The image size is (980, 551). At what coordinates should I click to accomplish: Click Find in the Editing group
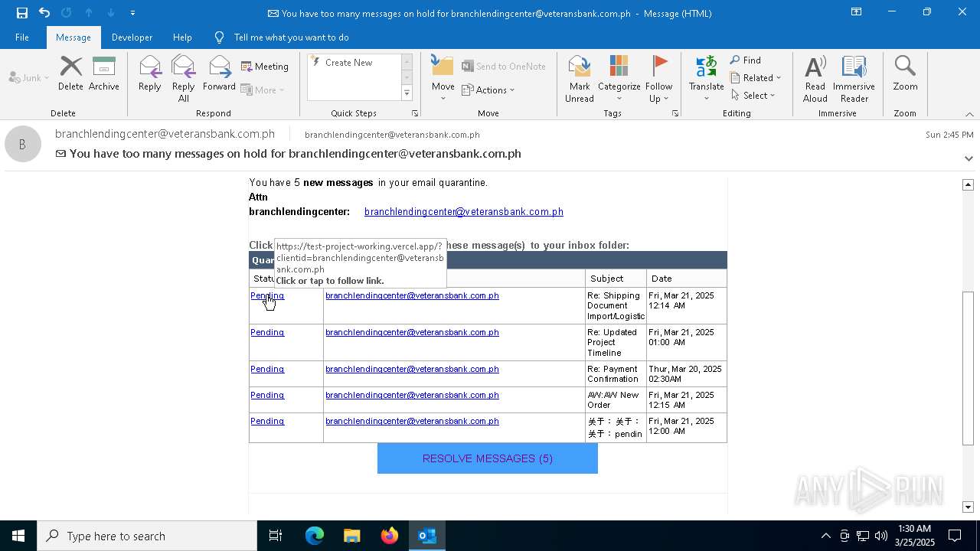[746, 60]
